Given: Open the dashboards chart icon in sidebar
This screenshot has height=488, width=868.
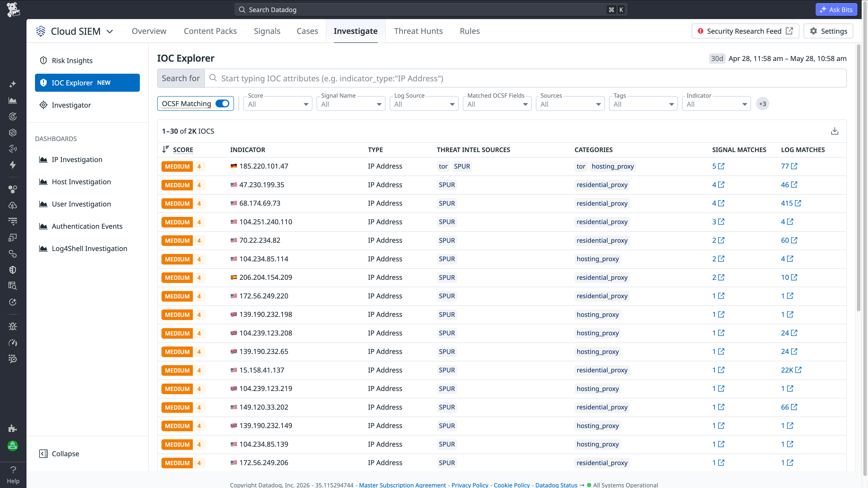Looking at the screenshot, I should [13, 100].
